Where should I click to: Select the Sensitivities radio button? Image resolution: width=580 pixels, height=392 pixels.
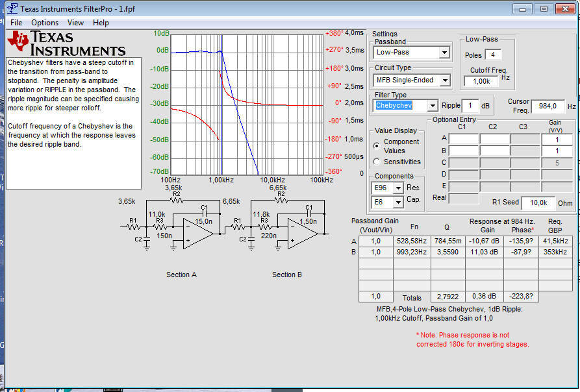(377, 162)
